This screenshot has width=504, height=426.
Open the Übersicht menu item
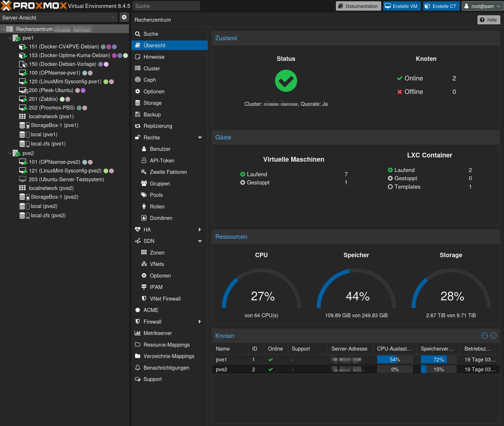(x=169, y=45)
